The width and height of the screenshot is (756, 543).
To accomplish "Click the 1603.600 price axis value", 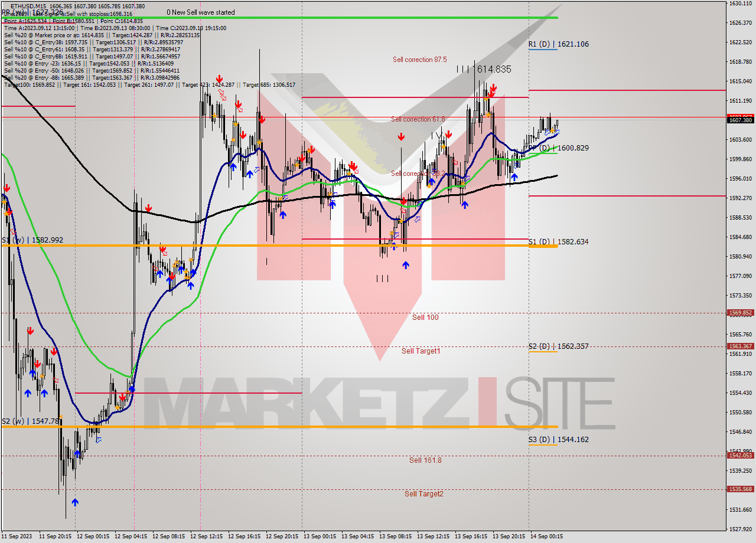I will (x=741, y=140).
